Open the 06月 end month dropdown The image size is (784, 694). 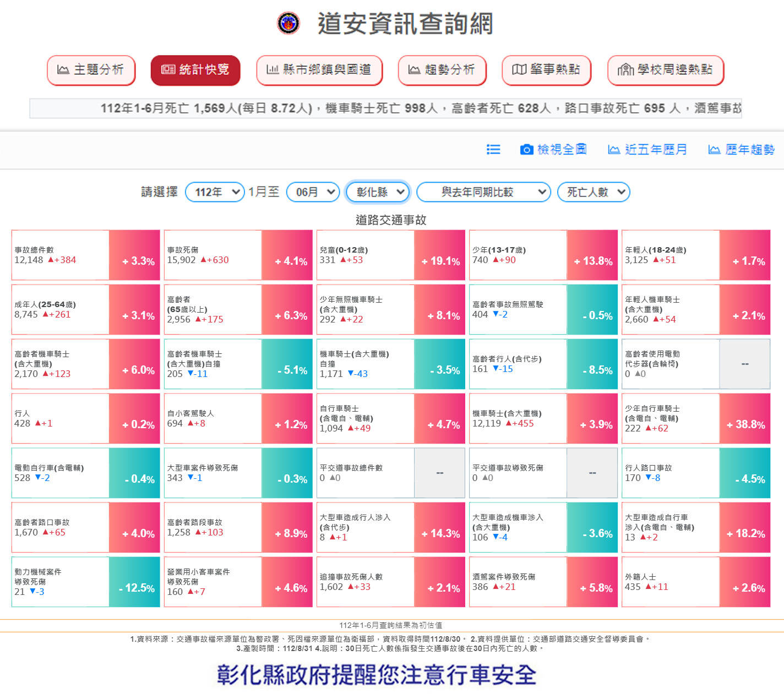point(313,192)
